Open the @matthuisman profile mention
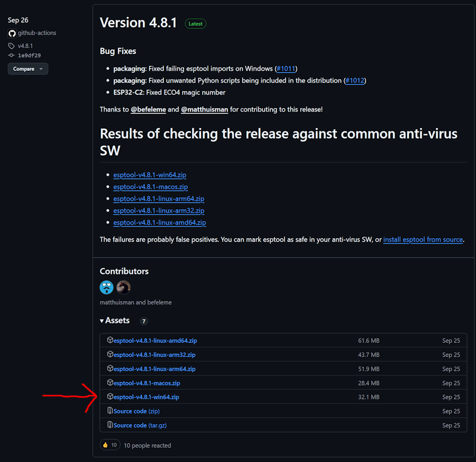 click(205, 109)
